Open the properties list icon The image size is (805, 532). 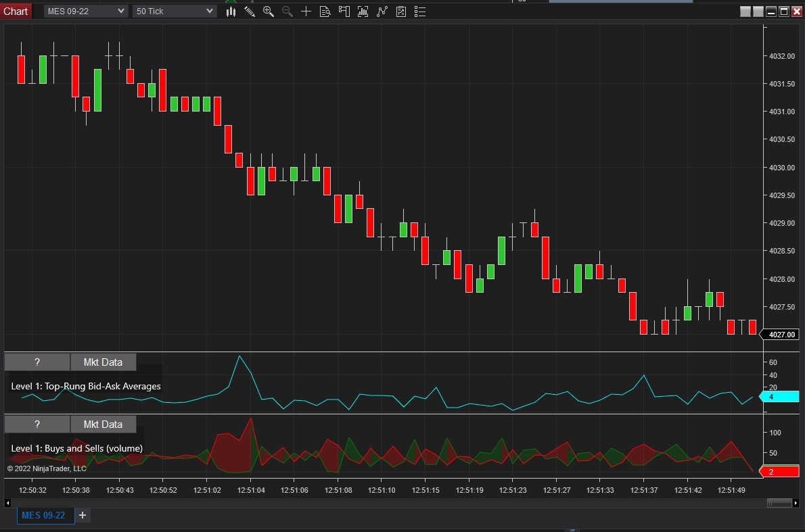420,11
